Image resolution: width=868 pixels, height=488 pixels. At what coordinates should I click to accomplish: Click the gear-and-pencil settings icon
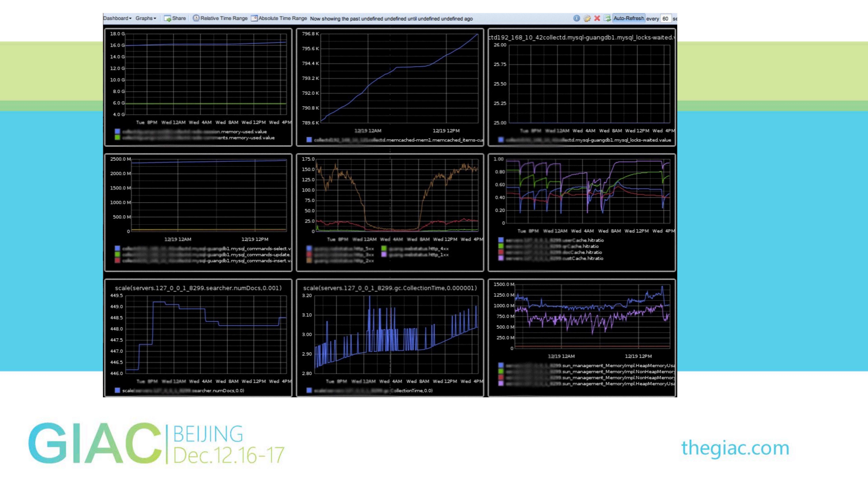point(587,18)
